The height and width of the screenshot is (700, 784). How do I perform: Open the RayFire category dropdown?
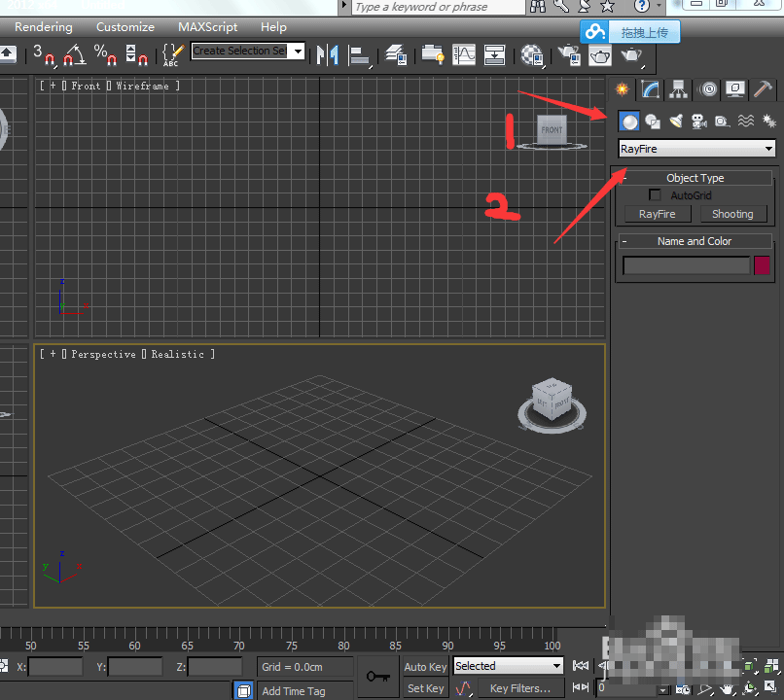[696, 149]
